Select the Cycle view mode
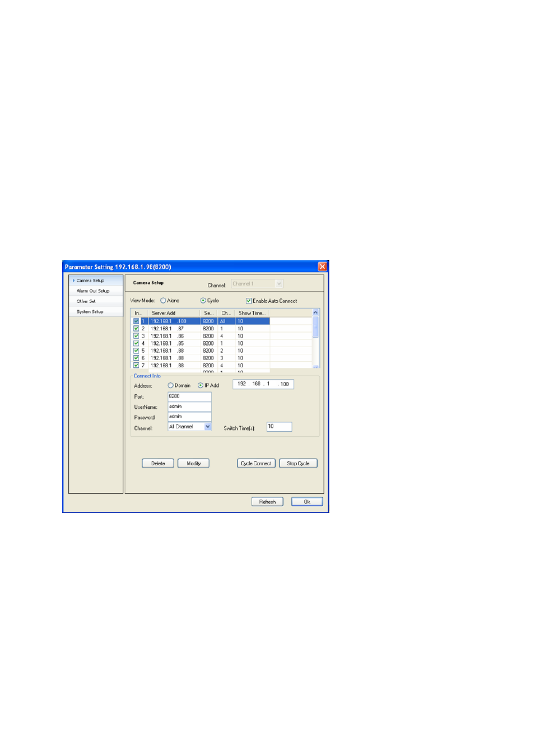The image size is (535, 756). click(203, 301)
